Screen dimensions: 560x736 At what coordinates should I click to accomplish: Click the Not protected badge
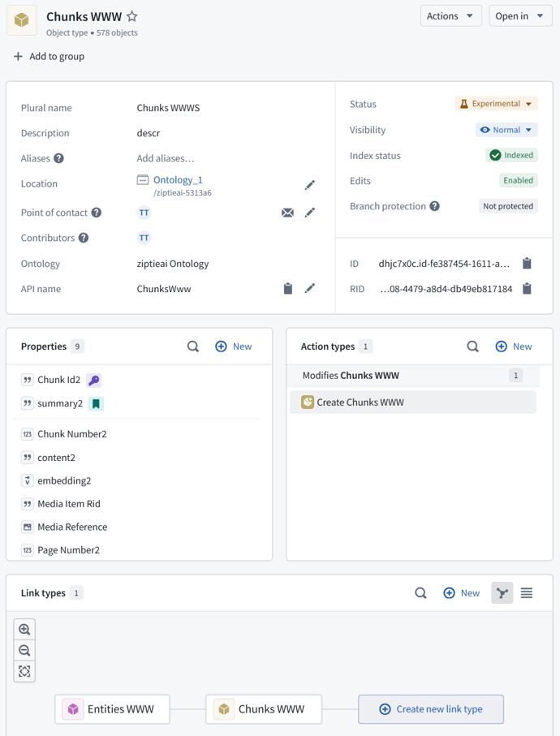(x=508, y=206)
